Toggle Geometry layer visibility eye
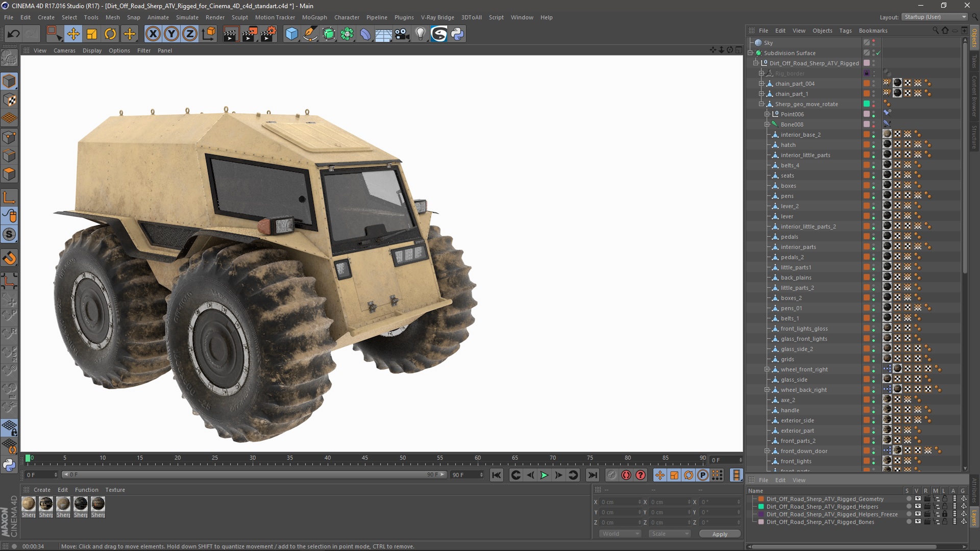980x551 pixels. click(918, 499)
